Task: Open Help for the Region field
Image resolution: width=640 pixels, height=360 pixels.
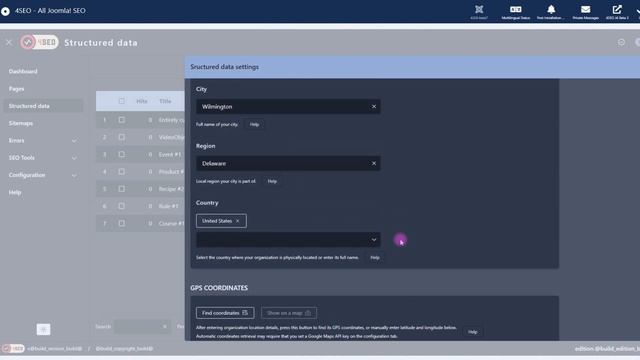Action: click(x=272, y=181)
